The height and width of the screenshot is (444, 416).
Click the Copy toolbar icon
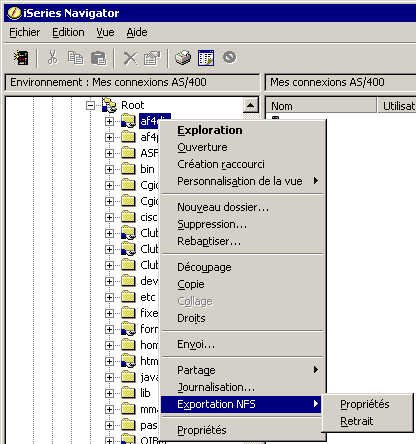coord(76,58)
